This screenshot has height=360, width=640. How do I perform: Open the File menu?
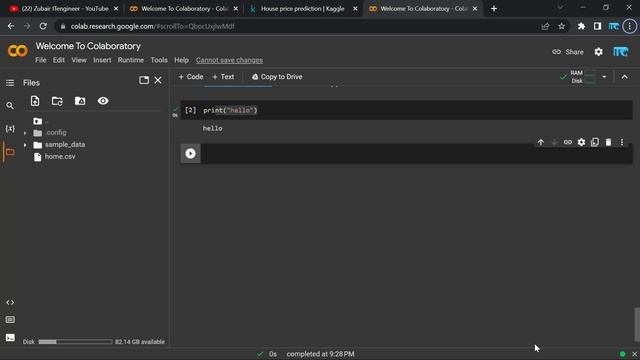tap(41, 60)
